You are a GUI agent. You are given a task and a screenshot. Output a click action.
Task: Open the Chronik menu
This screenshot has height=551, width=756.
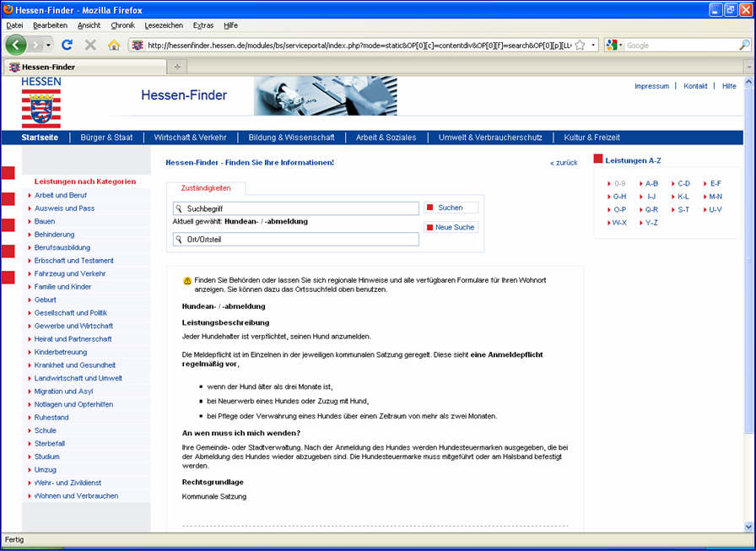tap(122, 25)
